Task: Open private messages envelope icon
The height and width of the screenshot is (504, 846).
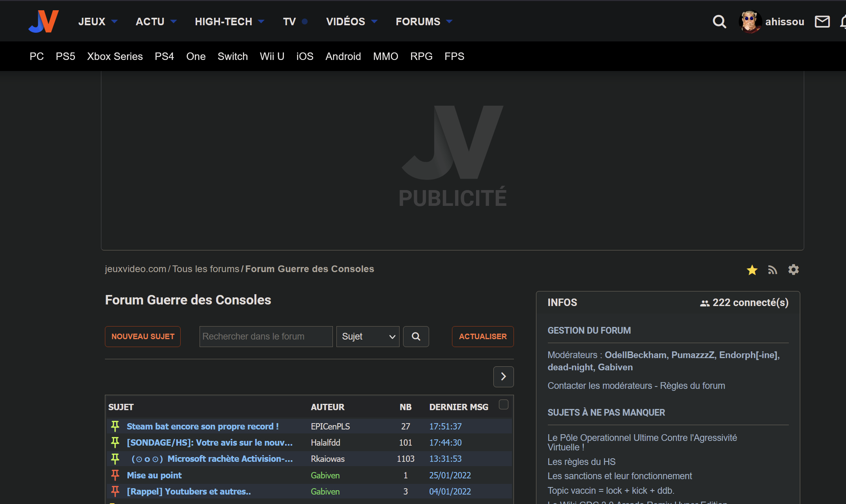Action: 822,22
